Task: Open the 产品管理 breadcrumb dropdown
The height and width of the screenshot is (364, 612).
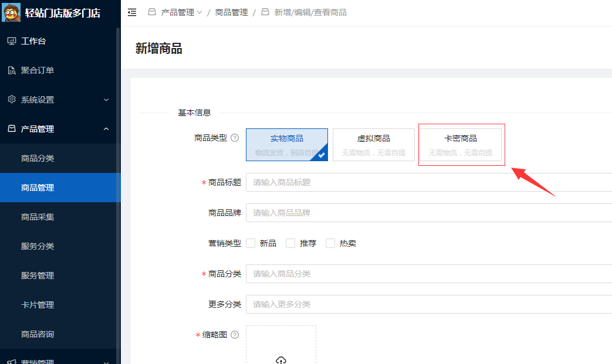Action: (181, 12)
